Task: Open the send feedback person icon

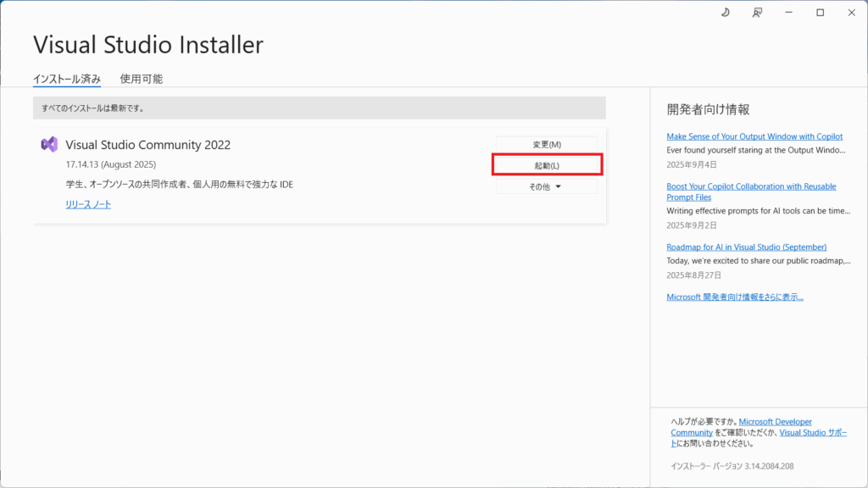Action: click(757, 13)
